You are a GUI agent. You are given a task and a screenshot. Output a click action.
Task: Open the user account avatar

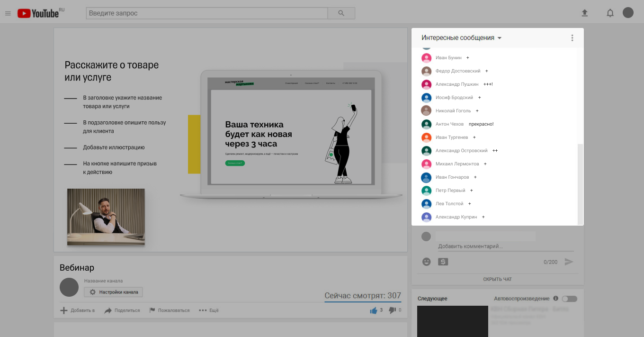click(x=628, y=13)
